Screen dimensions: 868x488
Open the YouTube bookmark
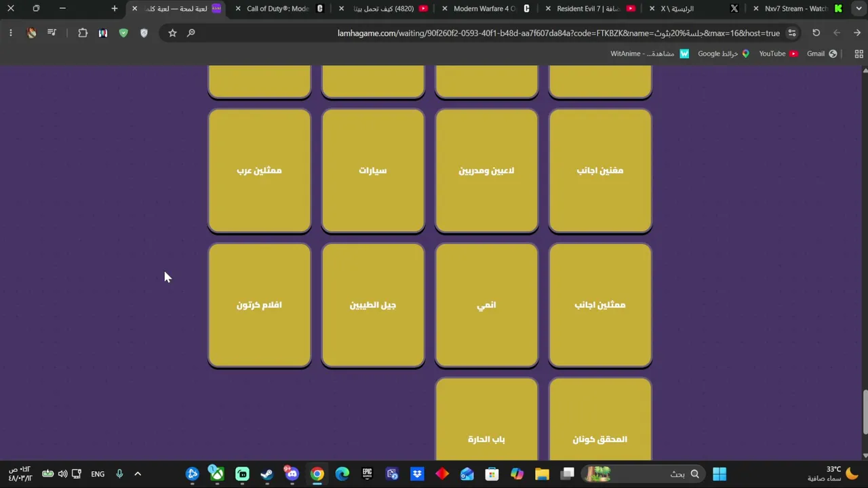click(778, 54)
